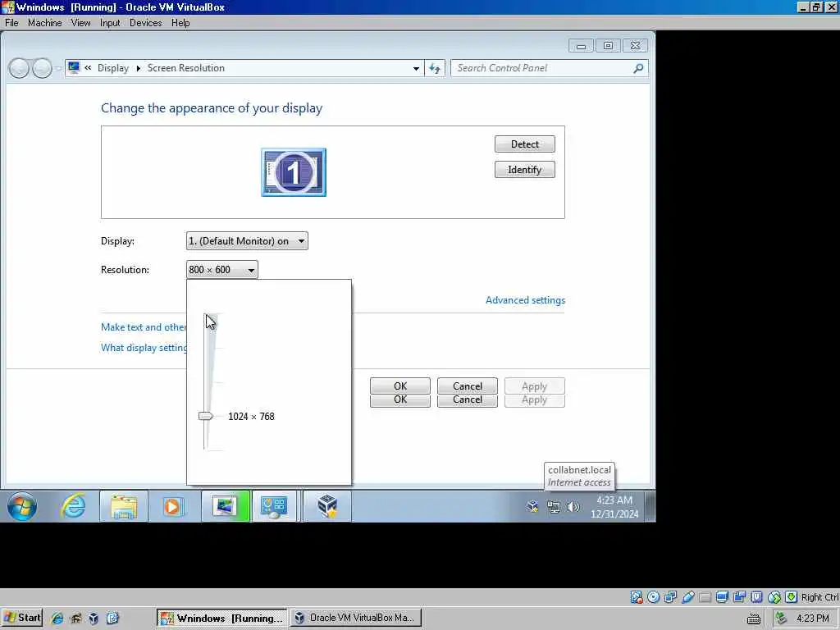This screenshot has width=840, height=630.
Task: Open the host Start button
Action: click(22, 618)
